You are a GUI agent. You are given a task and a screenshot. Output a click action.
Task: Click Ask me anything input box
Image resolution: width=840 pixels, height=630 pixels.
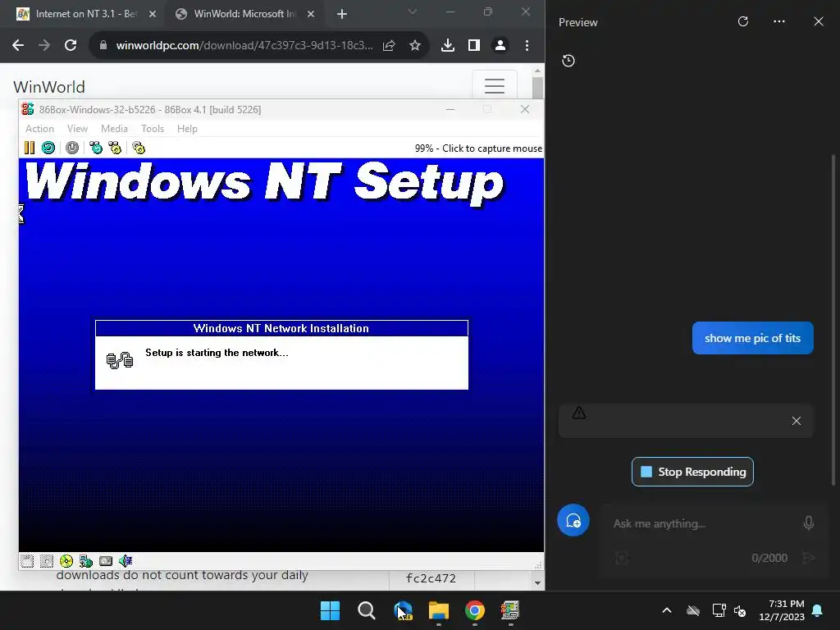pos(703,523)
